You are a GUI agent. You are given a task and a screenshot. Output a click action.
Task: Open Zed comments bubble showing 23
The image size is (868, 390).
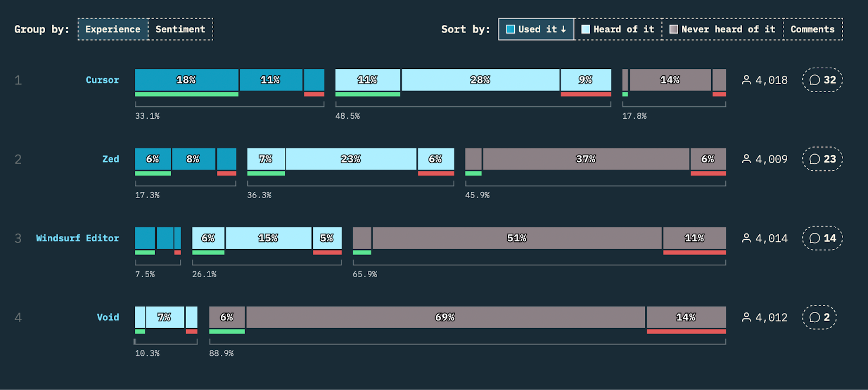822,159
